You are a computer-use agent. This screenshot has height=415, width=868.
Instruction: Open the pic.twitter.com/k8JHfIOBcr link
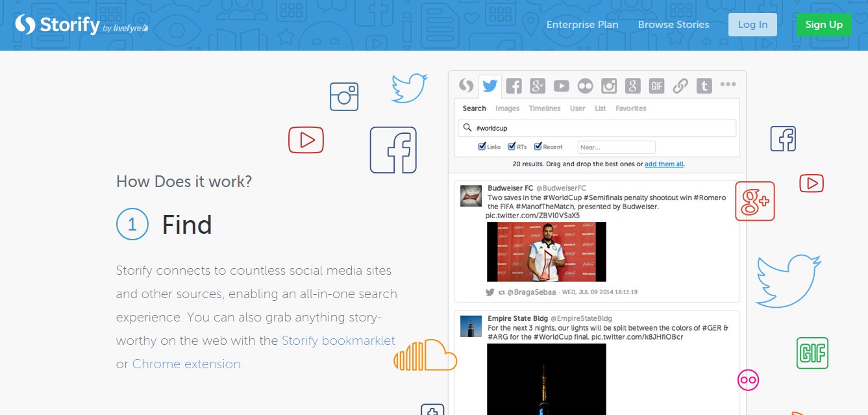point(637,337)
